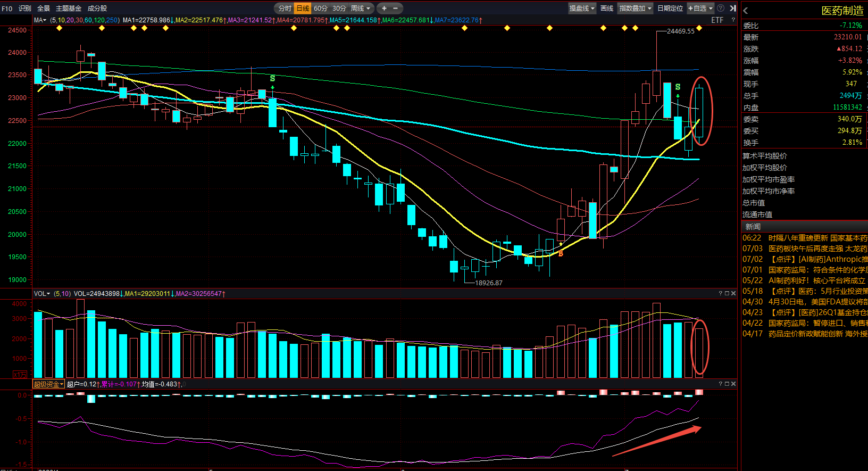
Task: Click the 日期定位 button
Action: pos(670,8)
